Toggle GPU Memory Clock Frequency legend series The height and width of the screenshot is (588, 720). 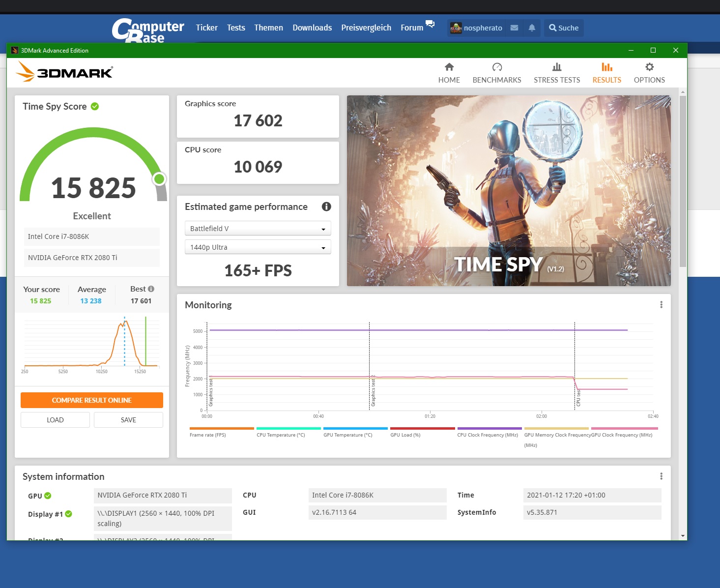pos(556,437)
